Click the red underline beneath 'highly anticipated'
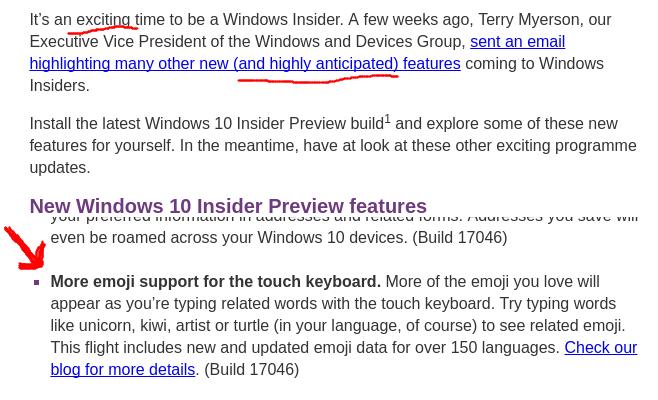 click(x=305, y=80)
